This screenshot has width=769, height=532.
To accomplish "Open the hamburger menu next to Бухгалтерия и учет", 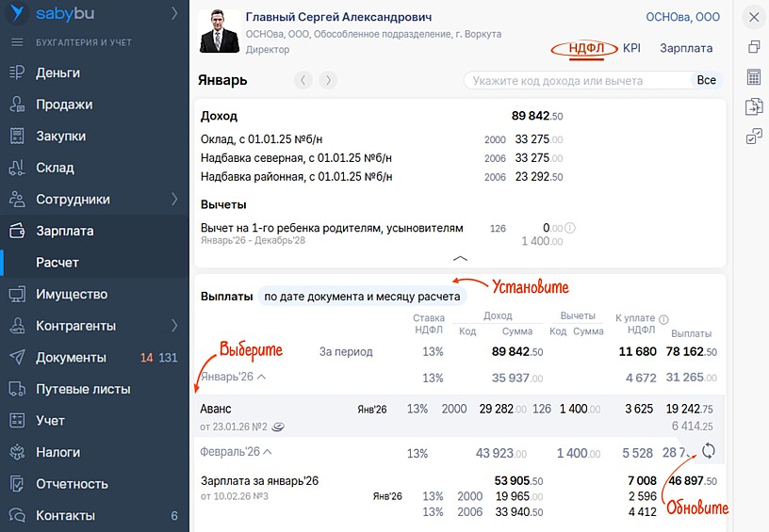I will coord(16,42).
